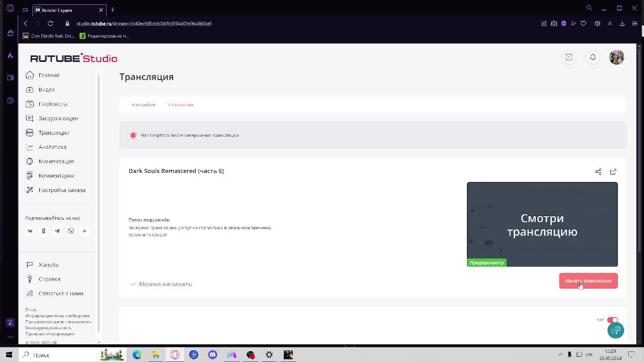Screen dimensions: 644x362
Task: Toggle the Чат switch off
Action: coord(612,320)
